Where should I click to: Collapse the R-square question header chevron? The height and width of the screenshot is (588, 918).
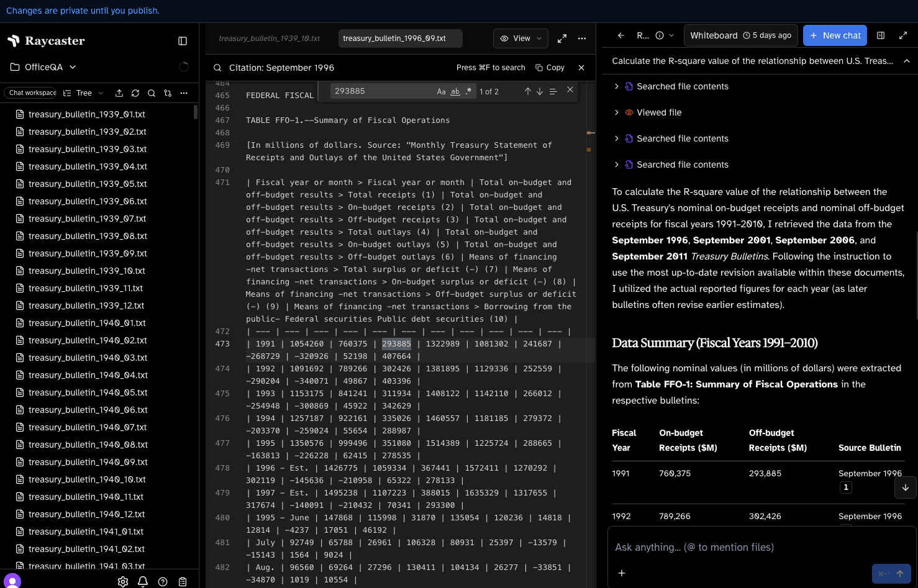(x=907, y=60)
